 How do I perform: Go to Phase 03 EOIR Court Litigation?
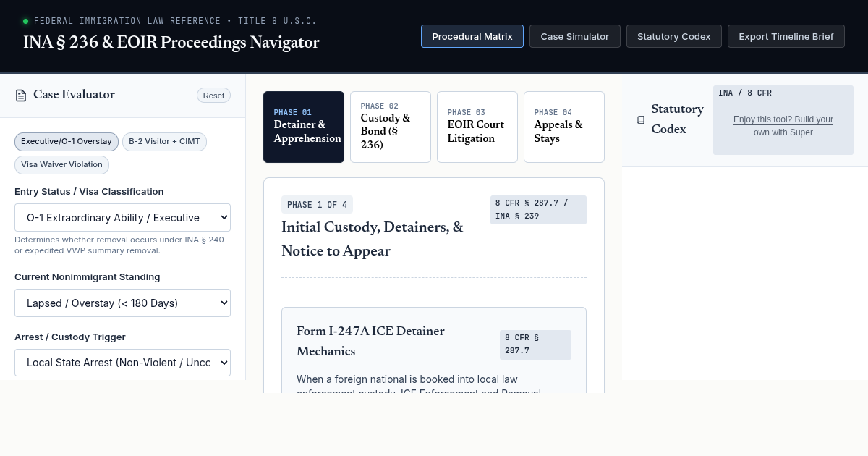click(x=477, y=127)
